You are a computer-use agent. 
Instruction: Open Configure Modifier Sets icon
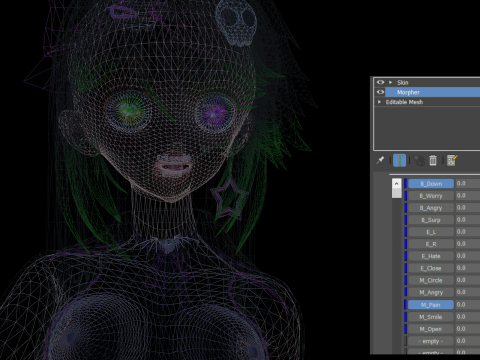pyautogui.click(x=452, y=160)
